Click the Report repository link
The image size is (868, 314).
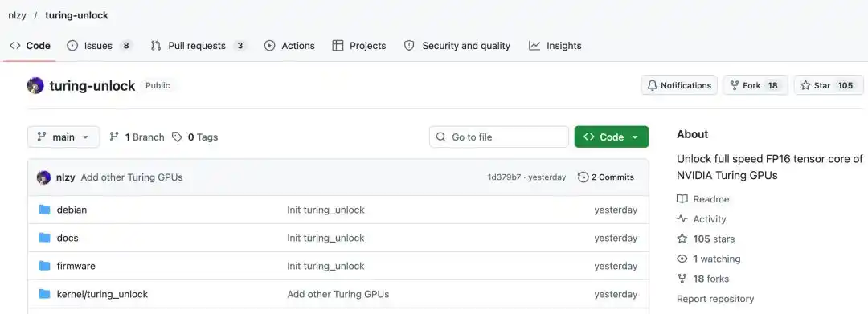tap(715, 299)
